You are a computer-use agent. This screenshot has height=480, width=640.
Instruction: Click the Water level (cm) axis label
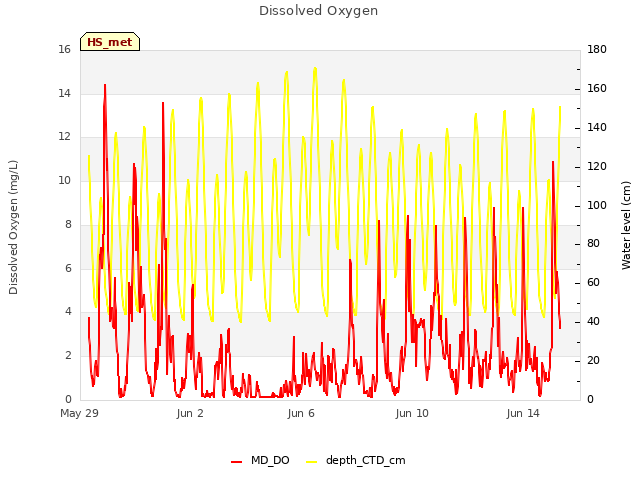click(x=626, y=225)
